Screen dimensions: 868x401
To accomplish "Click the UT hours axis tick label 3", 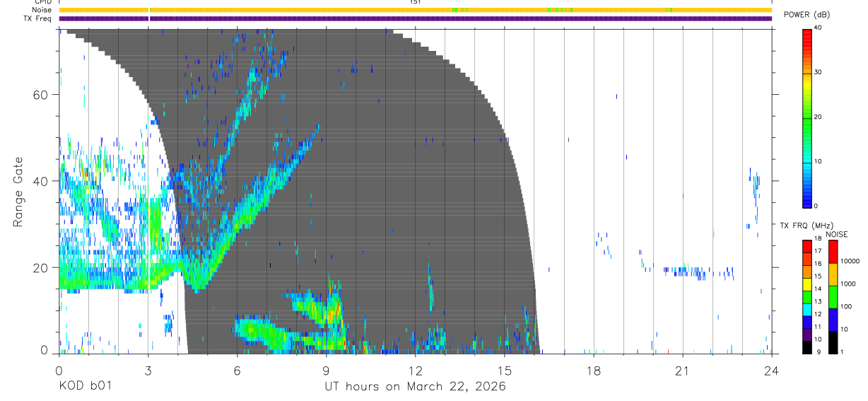I will (148, 370).
